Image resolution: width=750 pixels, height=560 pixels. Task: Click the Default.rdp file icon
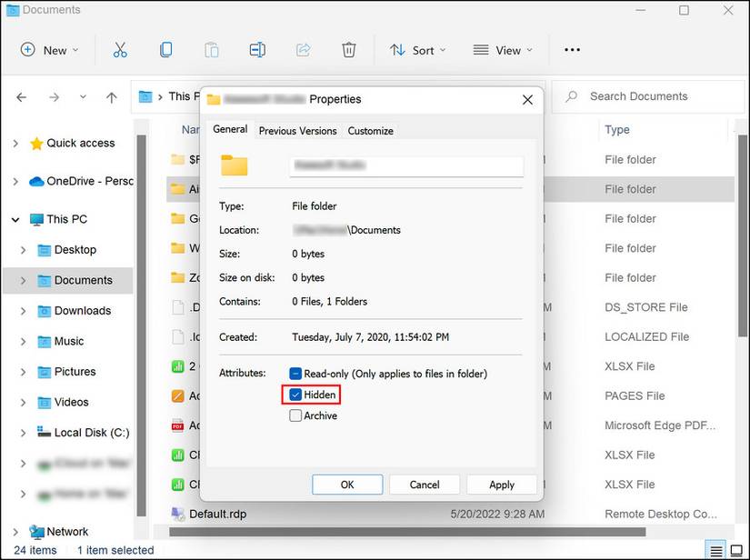178,514
